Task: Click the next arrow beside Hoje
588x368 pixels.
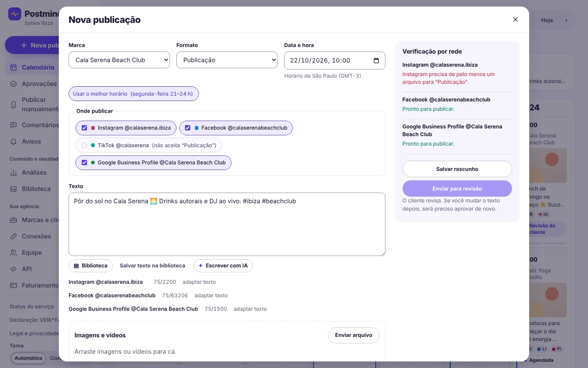Action: click(566, 20)
